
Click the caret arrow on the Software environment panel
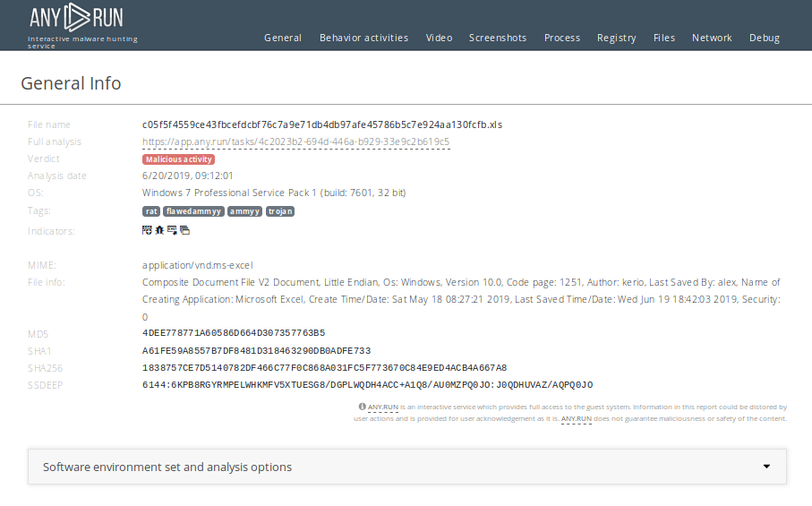766,467
